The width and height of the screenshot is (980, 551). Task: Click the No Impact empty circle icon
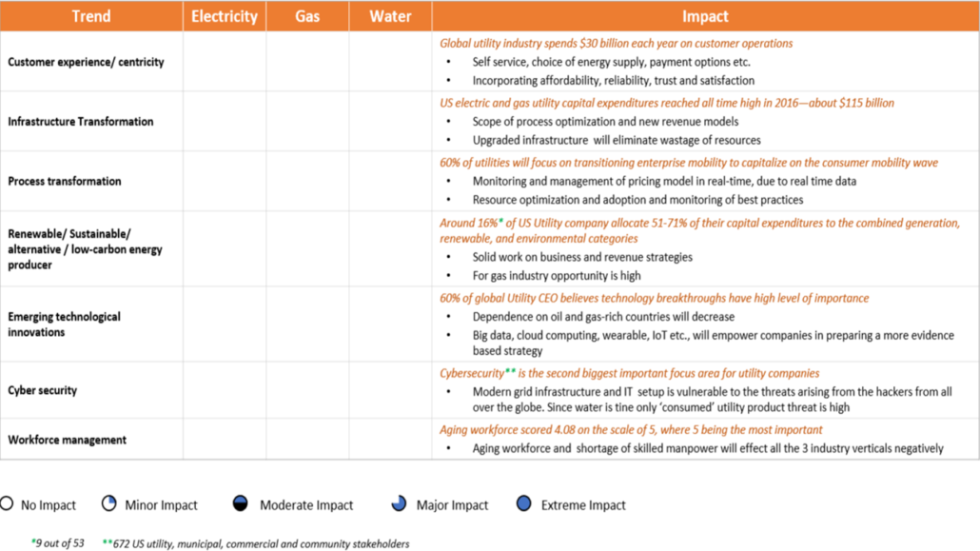9,504
